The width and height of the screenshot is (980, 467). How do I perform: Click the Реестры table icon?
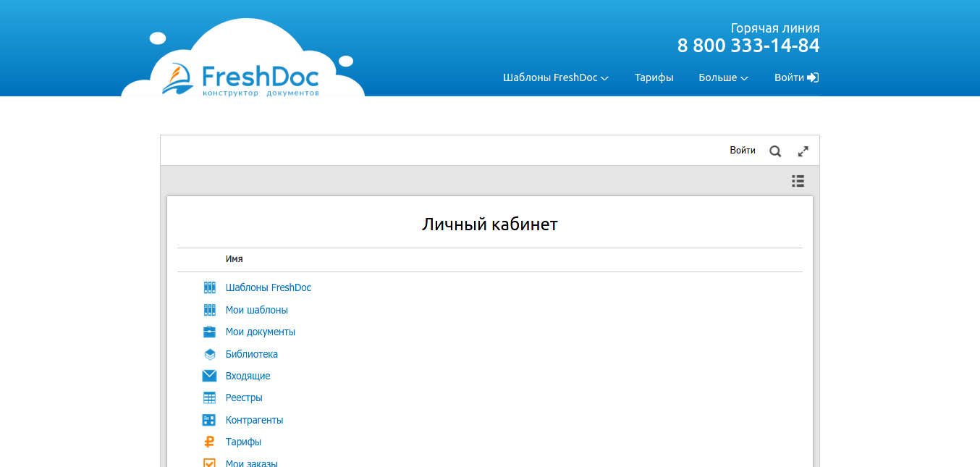point(209,397)
